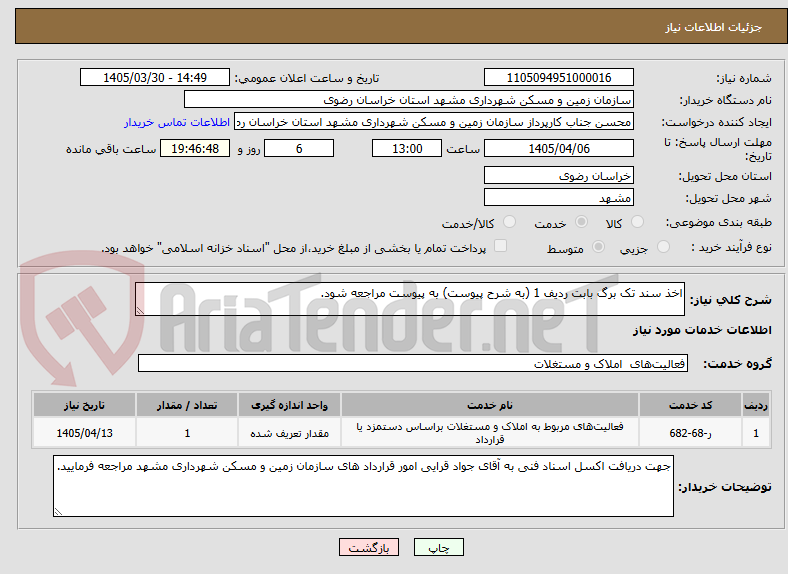Click the کد خدمت column header
Image resolution: width=788 pixels, height=574 pixels.
691,405
